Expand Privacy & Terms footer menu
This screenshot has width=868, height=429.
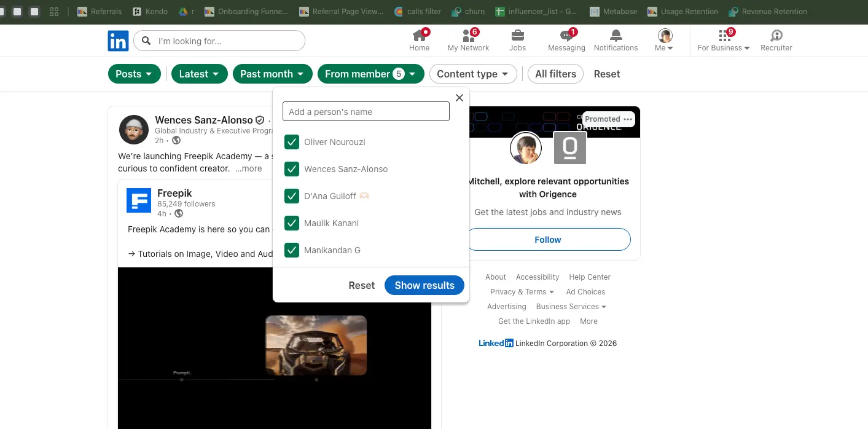pyautogui.click(x=522, y=292)
